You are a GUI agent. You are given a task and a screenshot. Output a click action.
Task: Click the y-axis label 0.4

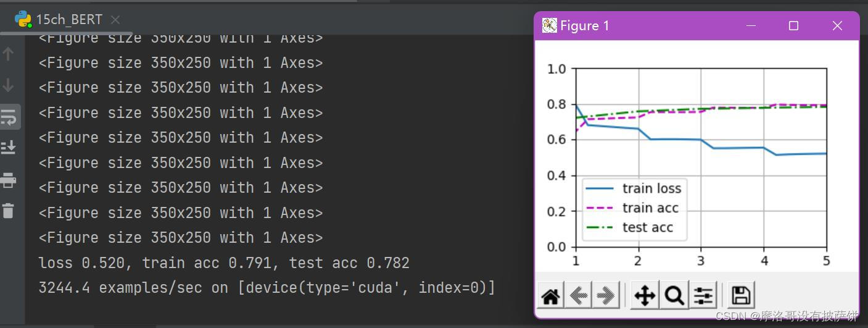point(556,175)
